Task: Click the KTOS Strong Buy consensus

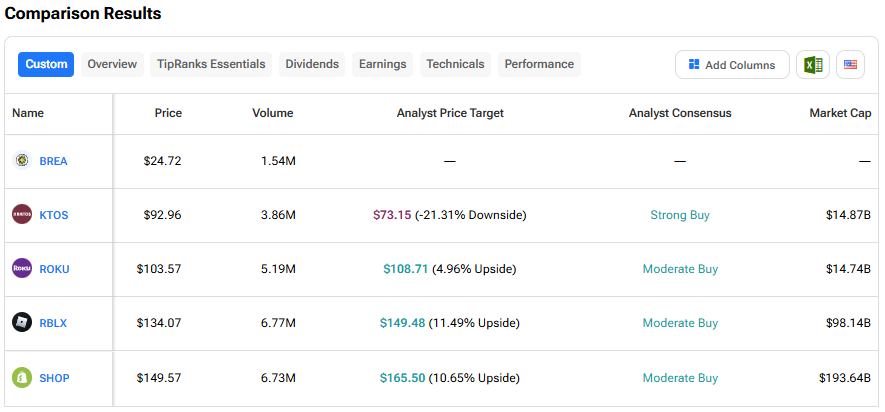Action: (x=680, y=215)
